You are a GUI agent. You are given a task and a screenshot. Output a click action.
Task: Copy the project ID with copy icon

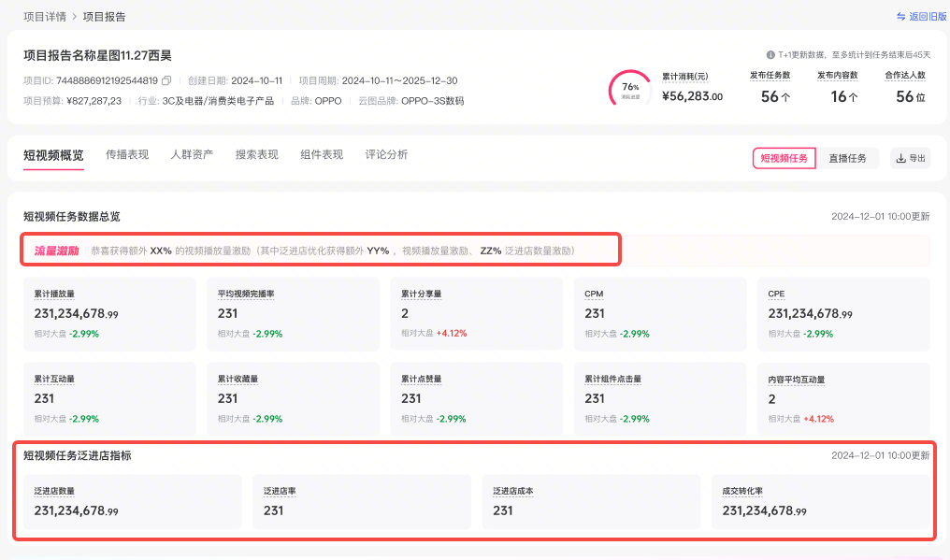coord(166,80)
